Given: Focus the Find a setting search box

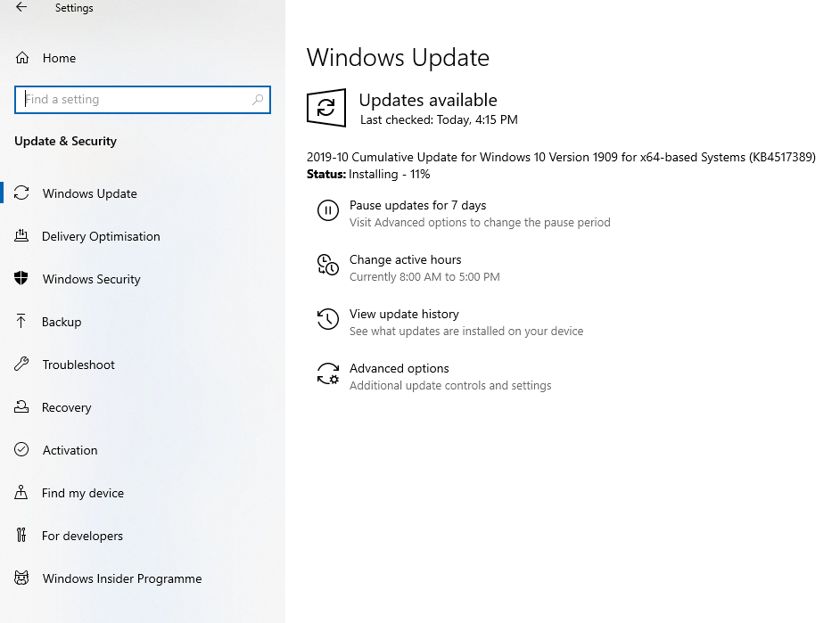Looking at the screenshot, I should pyautogui.click(x=143, y=100).
